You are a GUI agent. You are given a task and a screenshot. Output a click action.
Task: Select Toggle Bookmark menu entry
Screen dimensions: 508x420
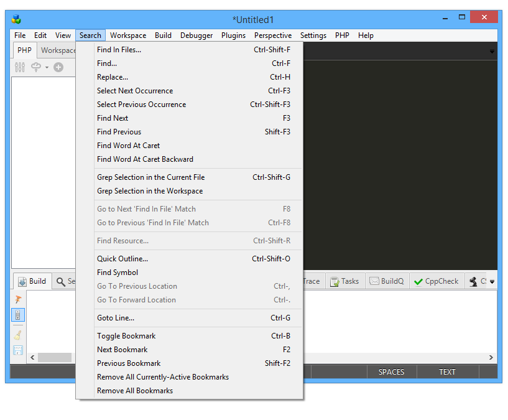click(x=126, y=336)
